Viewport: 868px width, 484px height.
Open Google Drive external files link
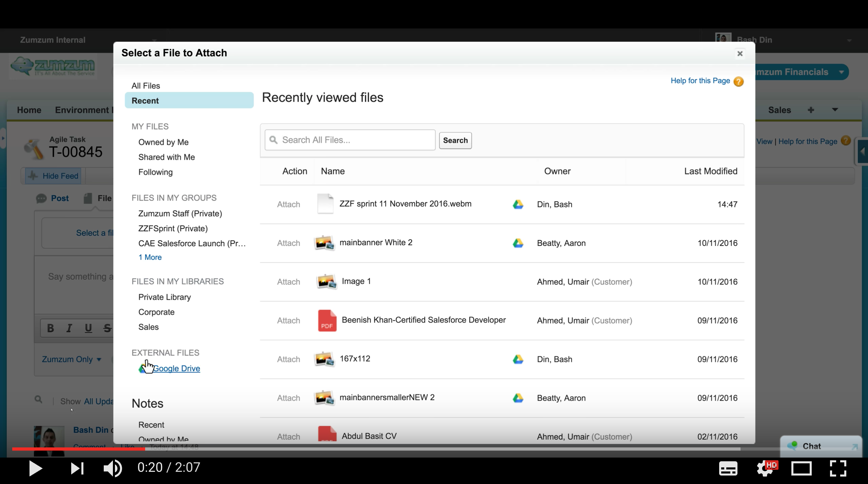176,368
